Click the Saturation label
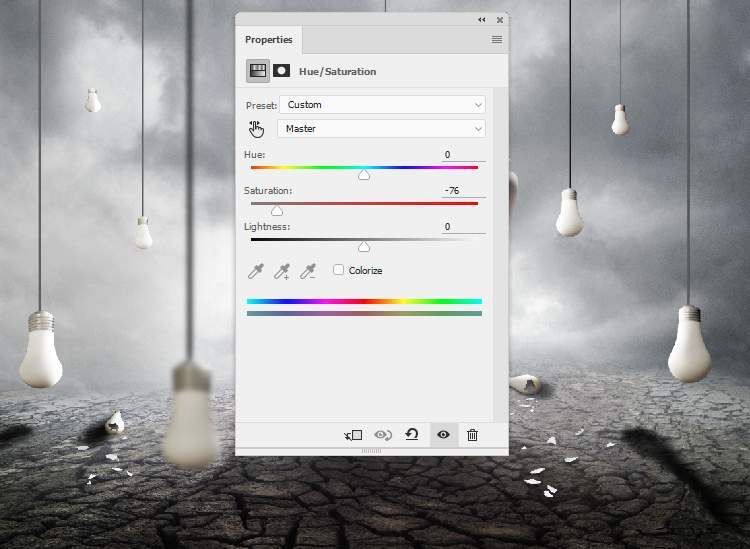The height and width of the screenshot is (549, 750). click(x=268, y=190)
